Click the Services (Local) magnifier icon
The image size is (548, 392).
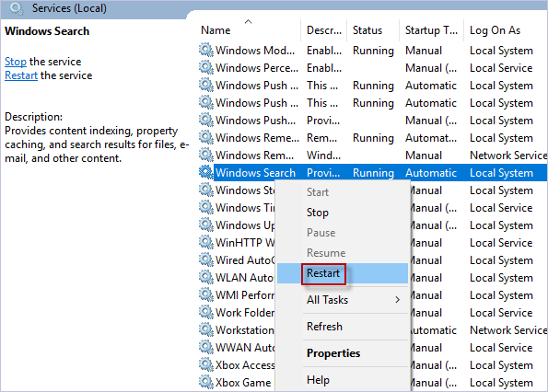click(x=17, y=8)
